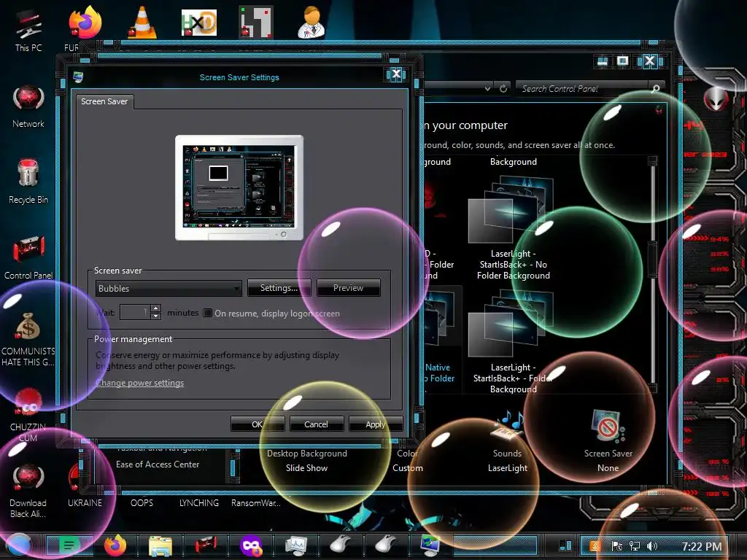Decrease the Wait minutes with down arrow

[155, 316]
